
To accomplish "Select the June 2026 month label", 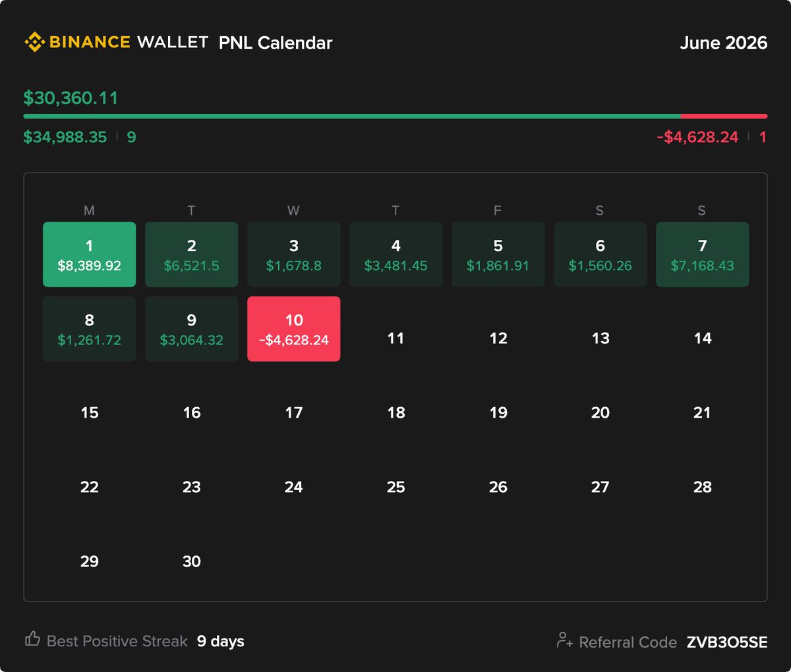I will [724, 43].
